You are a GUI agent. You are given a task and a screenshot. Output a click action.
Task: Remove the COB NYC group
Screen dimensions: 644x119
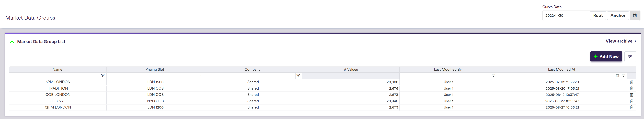[631, 101]
